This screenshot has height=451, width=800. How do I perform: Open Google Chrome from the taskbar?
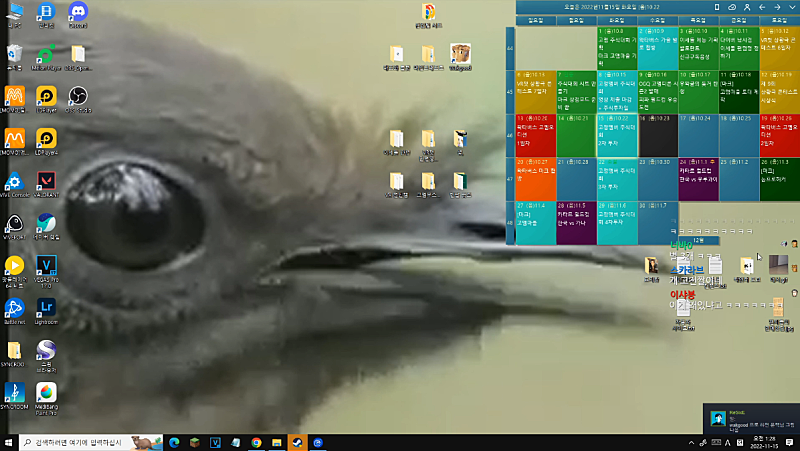(256, 442)
